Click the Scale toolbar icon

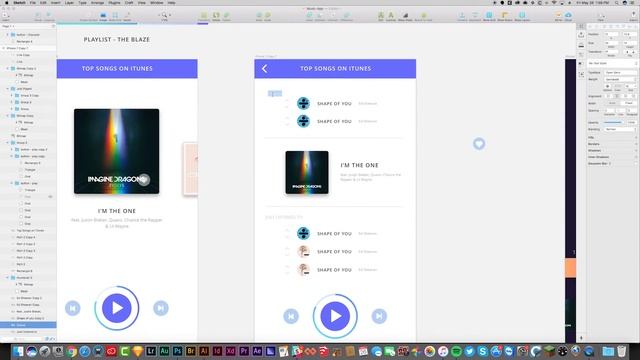pos(268,16)
